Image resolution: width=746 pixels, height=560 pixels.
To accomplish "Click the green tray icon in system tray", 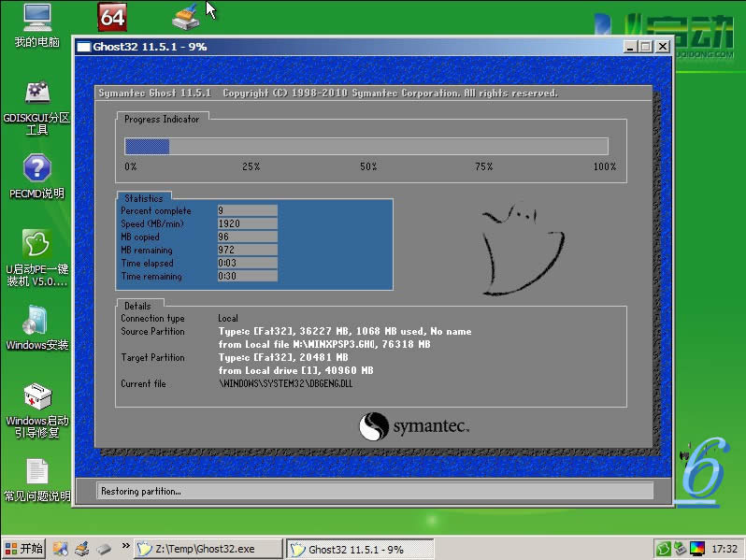I will (x=664, y=549).
